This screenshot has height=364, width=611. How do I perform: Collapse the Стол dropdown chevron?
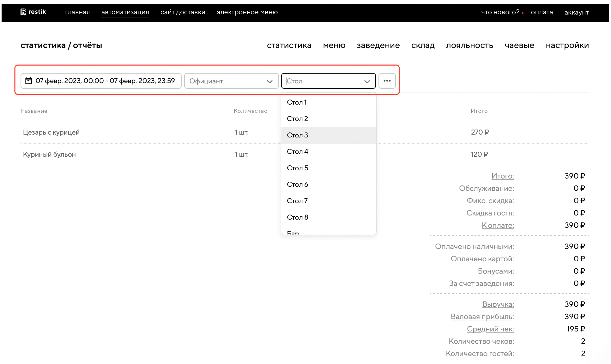[x=367, y=82]
